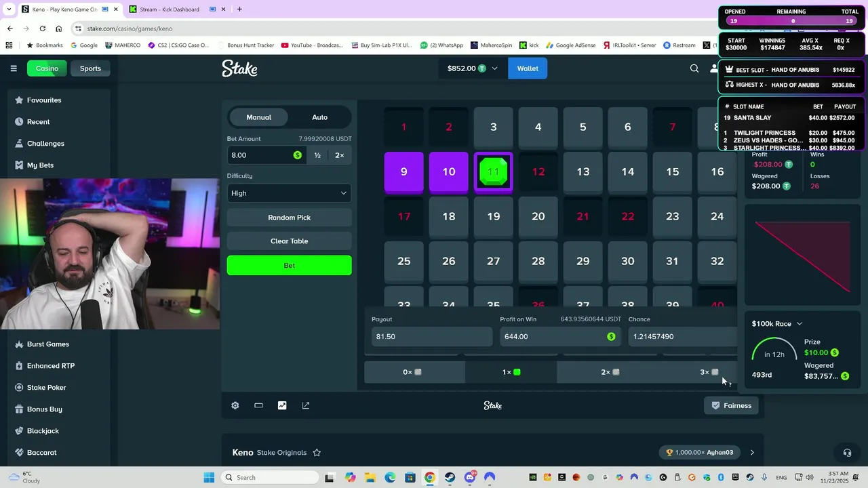
Task: Click the Chrome address bar URL
Action: (130, 28)
